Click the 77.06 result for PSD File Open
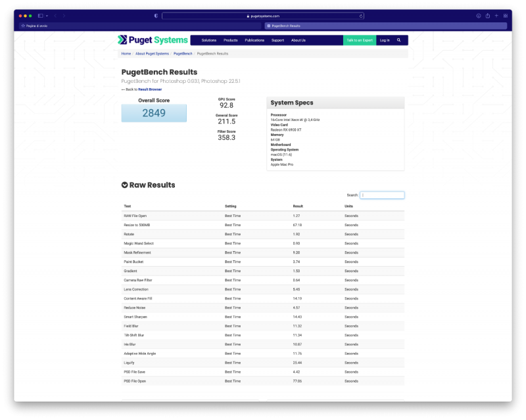The image size is (526, 420). pos(297,381)
